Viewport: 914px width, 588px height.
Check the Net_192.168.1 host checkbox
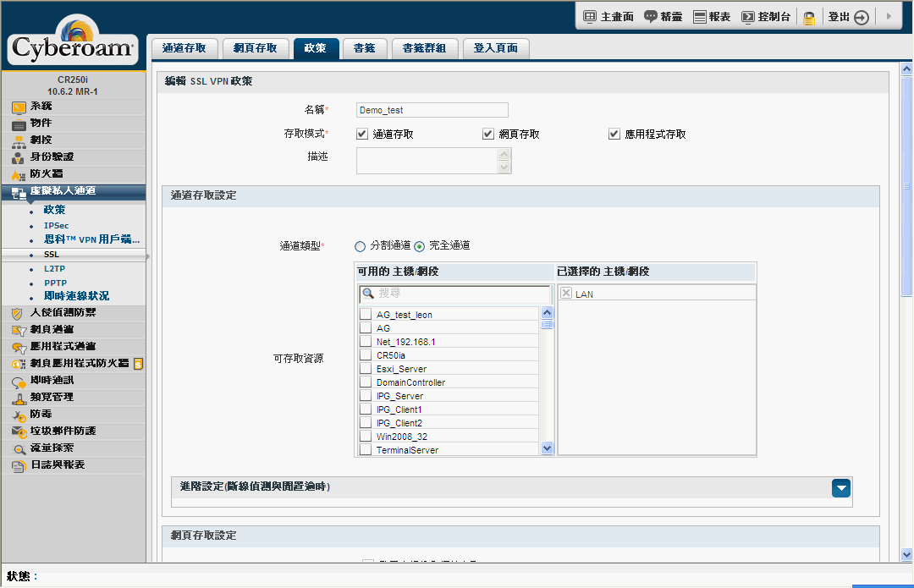click(x=366, y=342)
